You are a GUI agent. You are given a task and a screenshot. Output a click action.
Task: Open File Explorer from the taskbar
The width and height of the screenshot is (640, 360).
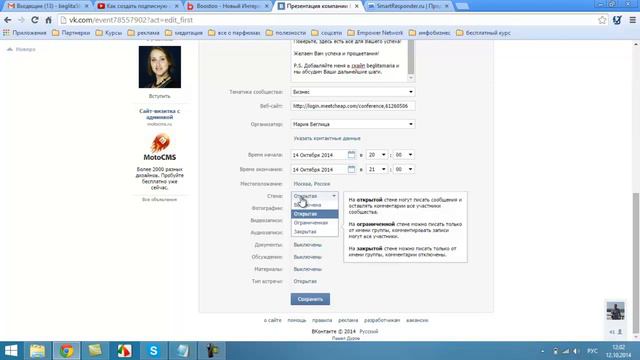coord(37,351)
